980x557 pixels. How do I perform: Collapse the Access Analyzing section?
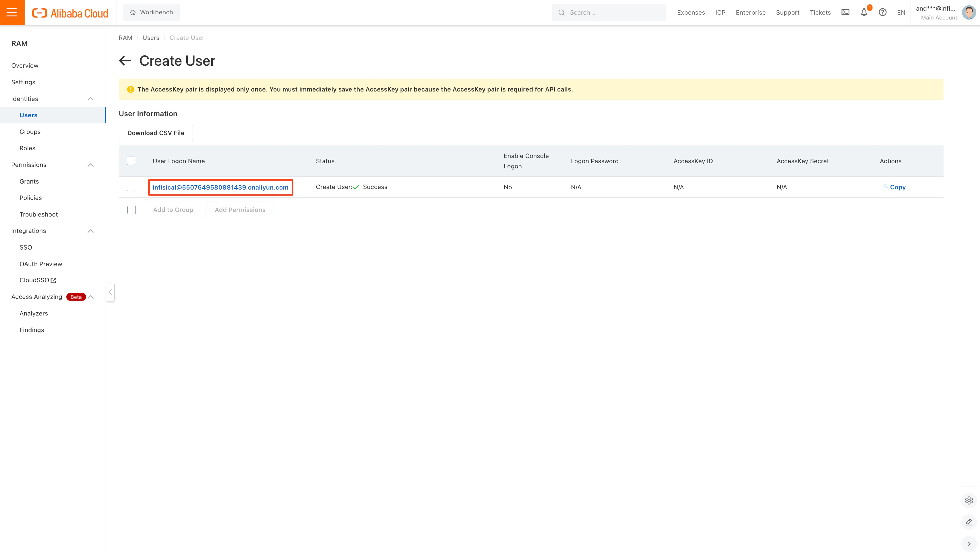coord(91,297)
